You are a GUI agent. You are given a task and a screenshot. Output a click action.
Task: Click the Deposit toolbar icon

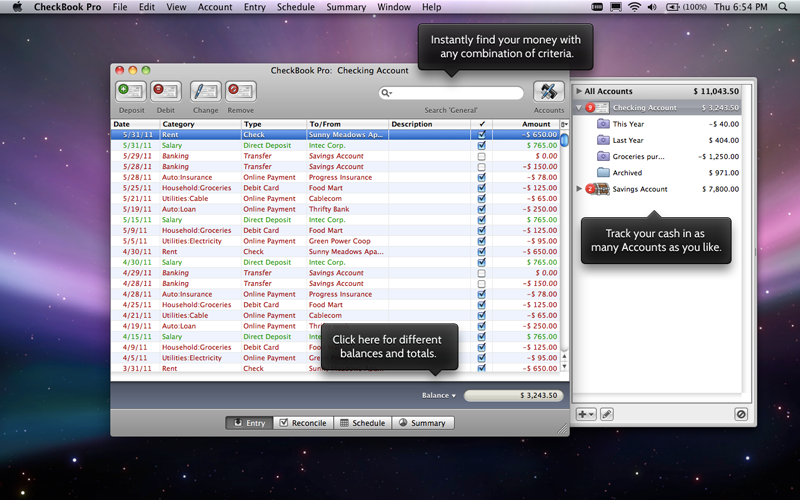tap(131, 92)
